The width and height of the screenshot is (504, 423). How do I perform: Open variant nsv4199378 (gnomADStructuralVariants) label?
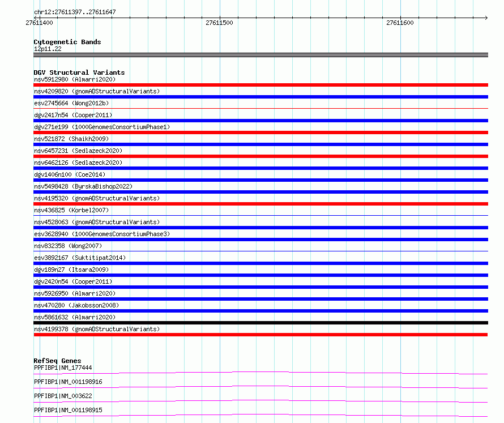tap(97, 329)
